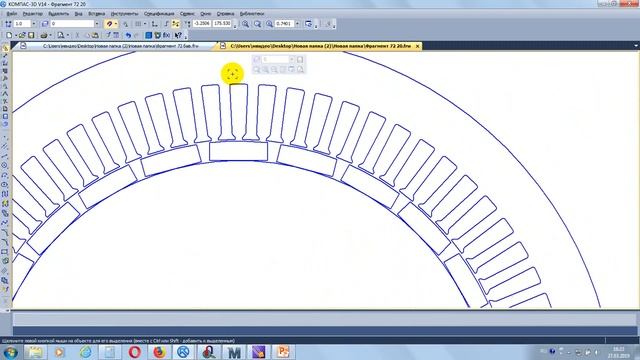Click the zoom-in by frame icon
640x360 pixels.
coord(245,24)
